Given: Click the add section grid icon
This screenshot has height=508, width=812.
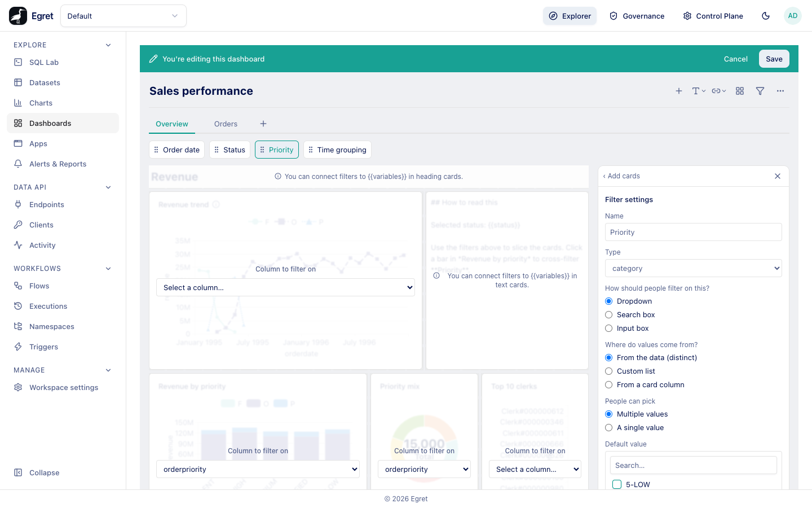Looking at the screenshot, I should click(x=740, y=91).
